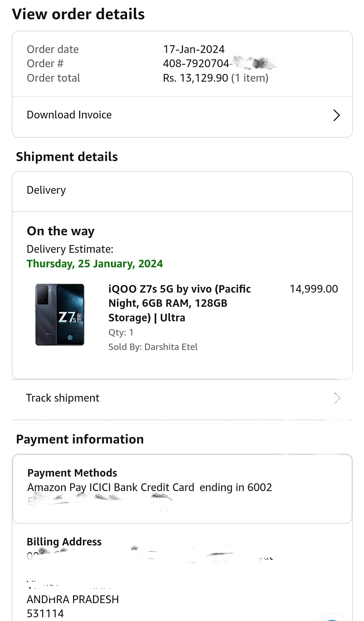The width and height of the screenshot is (364, 621).
Task: Click Download Invoice
Action: 69,115
